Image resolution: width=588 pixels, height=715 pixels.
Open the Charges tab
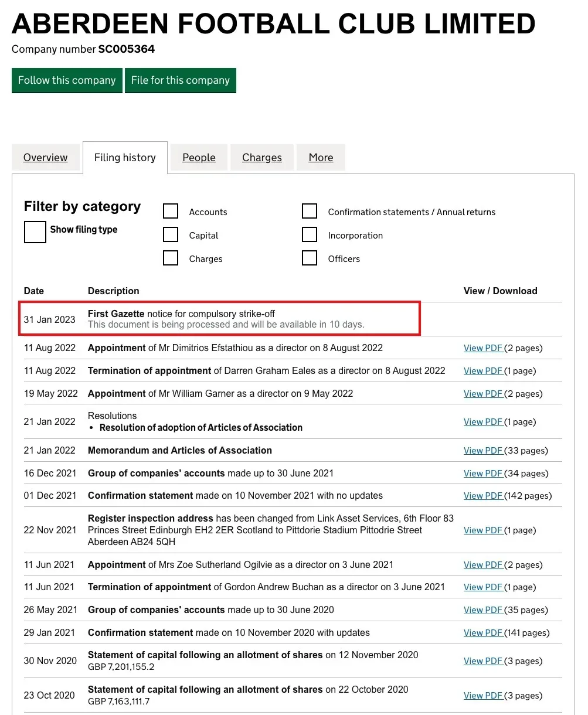262,158
